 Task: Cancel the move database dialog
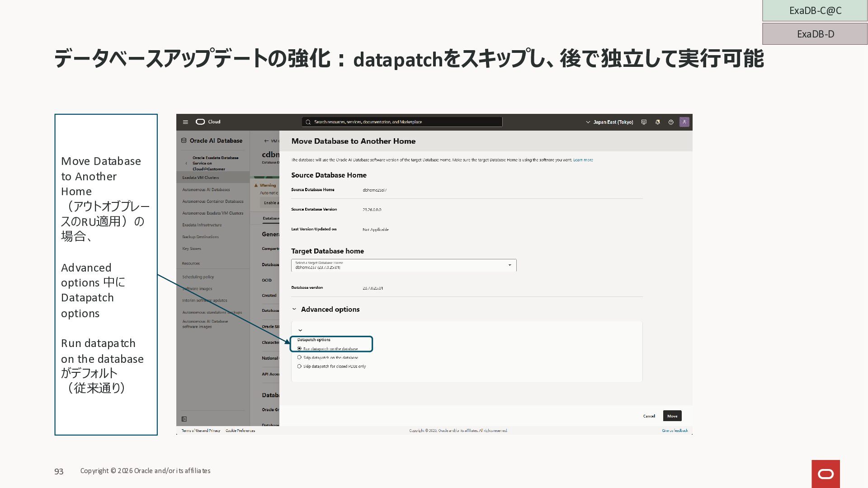649,416
